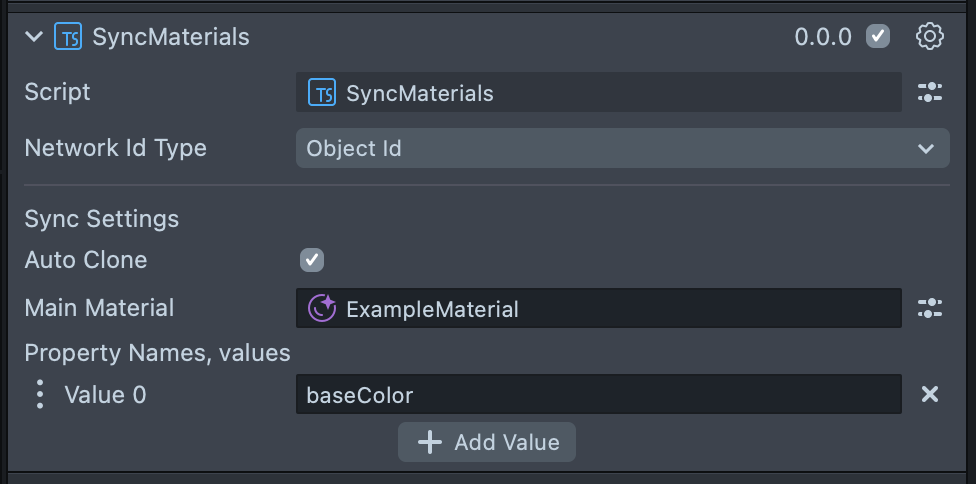Click the Add Value button
Screen dimensions: 976x484
(487, 442)
